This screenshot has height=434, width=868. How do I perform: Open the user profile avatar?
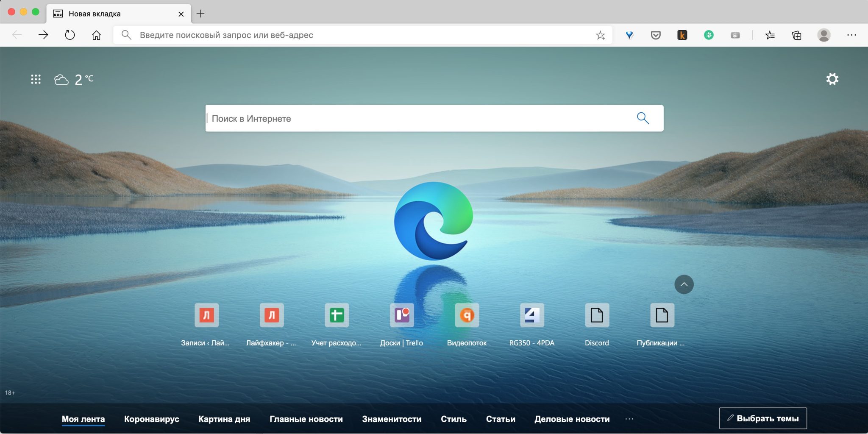[823, 35]
